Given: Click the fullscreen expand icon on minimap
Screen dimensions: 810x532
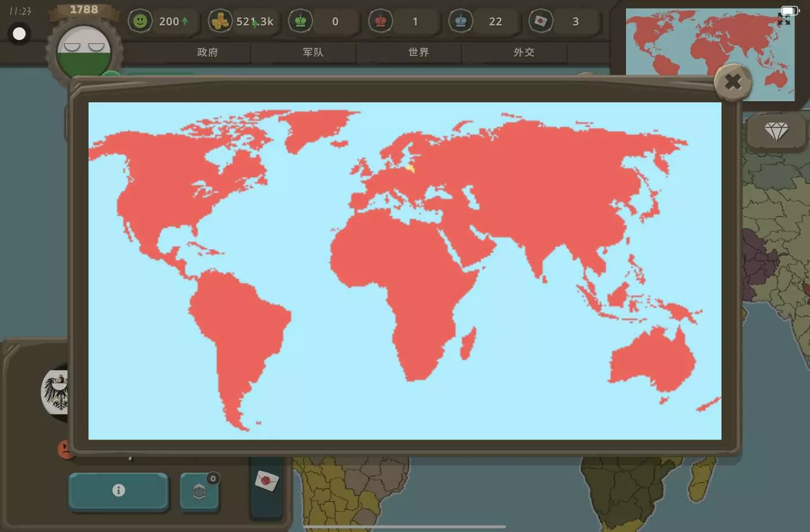Looking at the screenshot, I should click(x=784, y=20).
